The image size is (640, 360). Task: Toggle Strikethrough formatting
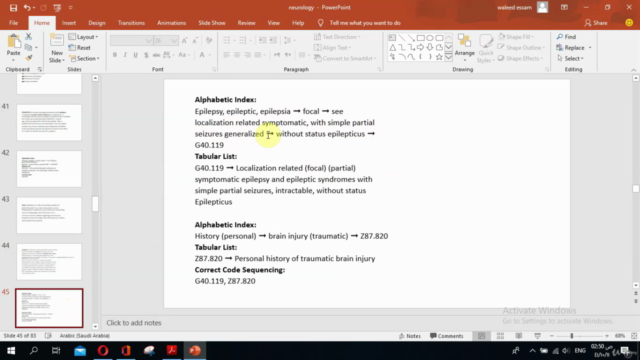[x=156, y=55]
